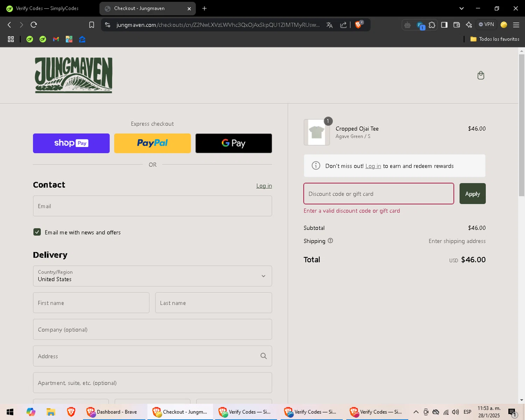
Task: Show hidden system tray icons
Action: coord(416,412)
